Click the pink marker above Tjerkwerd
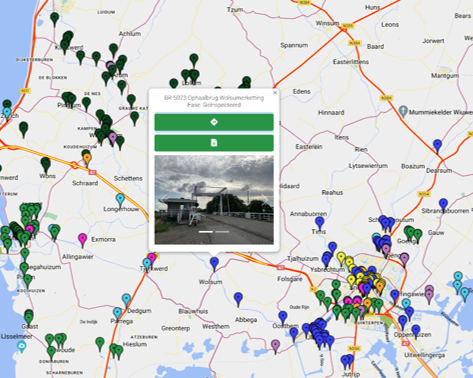This screenshot has height=378, width=473. (x=152, y=259)
